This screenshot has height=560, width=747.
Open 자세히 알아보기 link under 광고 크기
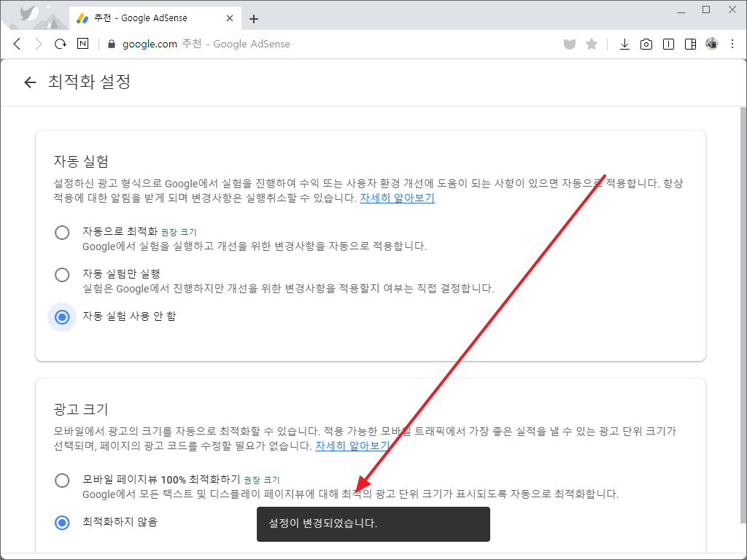(x=352, y=446)
